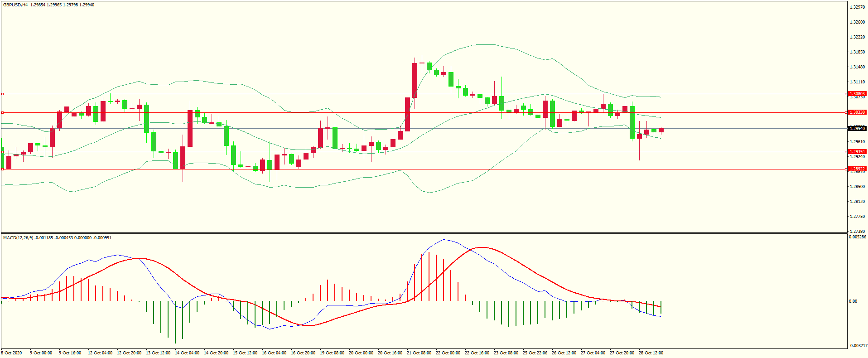Screen dimensions: 868x358
Task: Click the 1.32600 price axis value
Action: coord(858,22)
